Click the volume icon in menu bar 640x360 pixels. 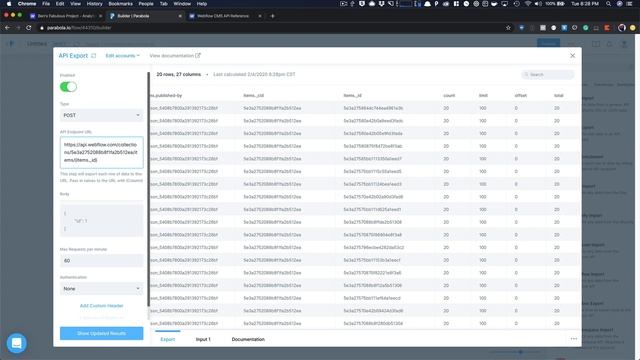pyautogui.click(x=538, y=4)
